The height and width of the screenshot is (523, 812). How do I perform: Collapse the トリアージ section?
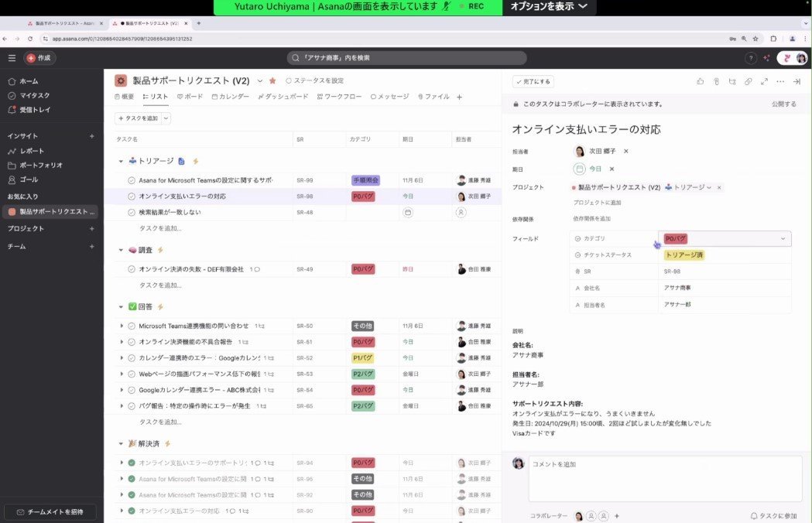121,162
